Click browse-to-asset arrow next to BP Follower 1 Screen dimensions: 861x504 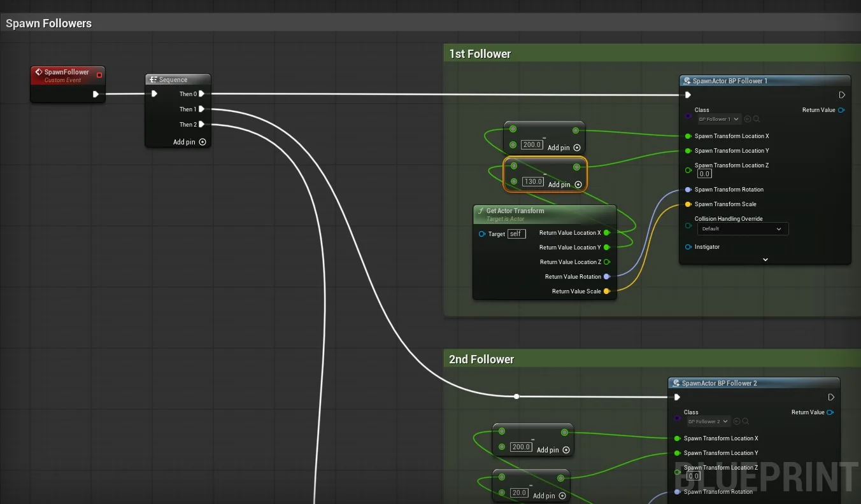[x=748, y=119]
